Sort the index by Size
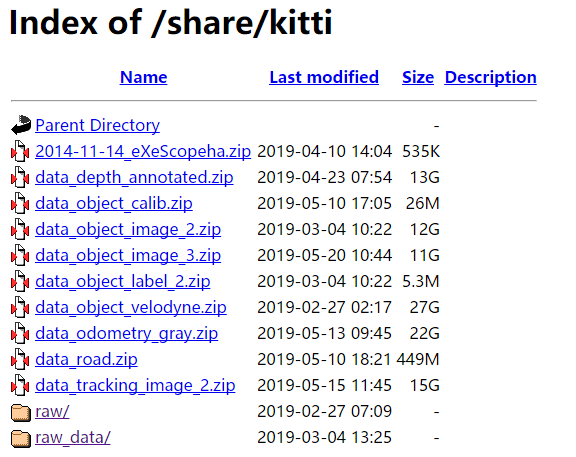Viewport: 576px width, 457px height. 418,77
